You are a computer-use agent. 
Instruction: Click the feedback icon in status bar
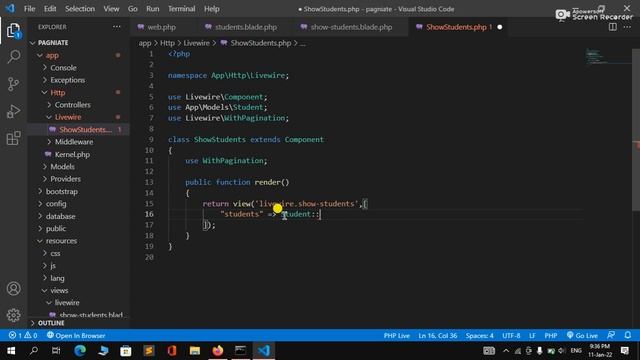click(x=611, y=336)
